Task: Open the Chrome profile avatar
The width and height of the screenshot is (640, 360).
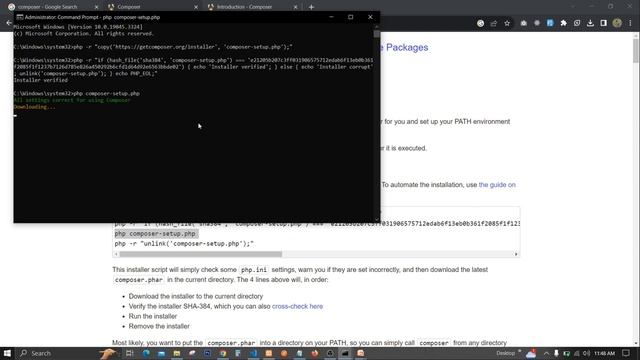Action: pos(617,23)
